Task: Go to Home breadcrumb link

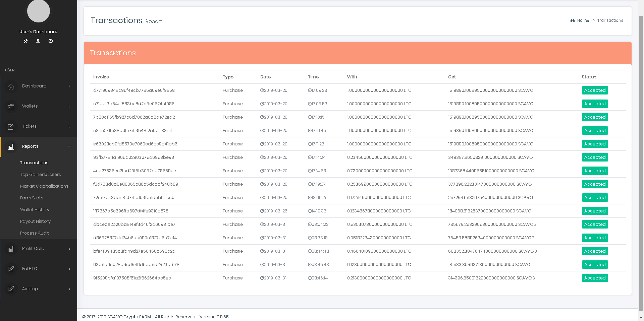Action: (x=583, y=20)
